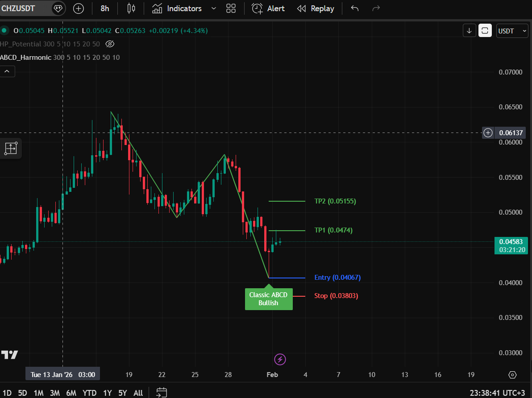Start bar Replay mode
The height and width of the screenshot is (398, 532).
tap(316, 8)
